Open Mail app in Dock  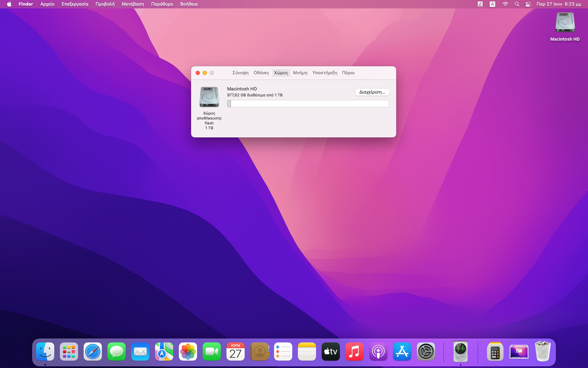coord(140,352)
